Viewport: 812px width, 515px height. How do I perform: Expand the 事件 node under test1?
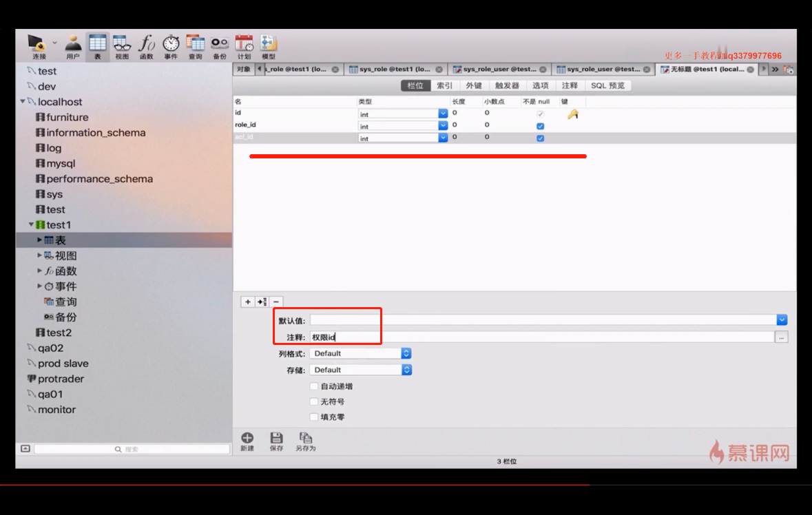point(39,286)
